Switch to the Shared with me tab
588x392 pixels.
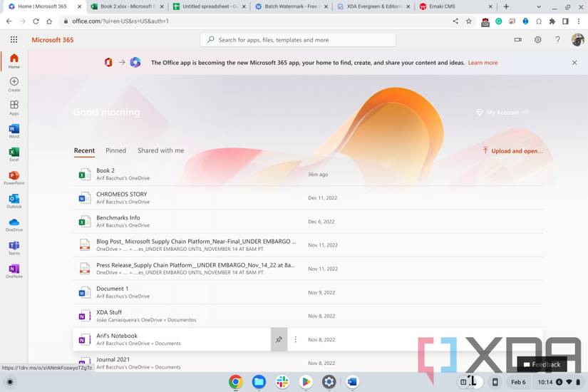[160, 150]
